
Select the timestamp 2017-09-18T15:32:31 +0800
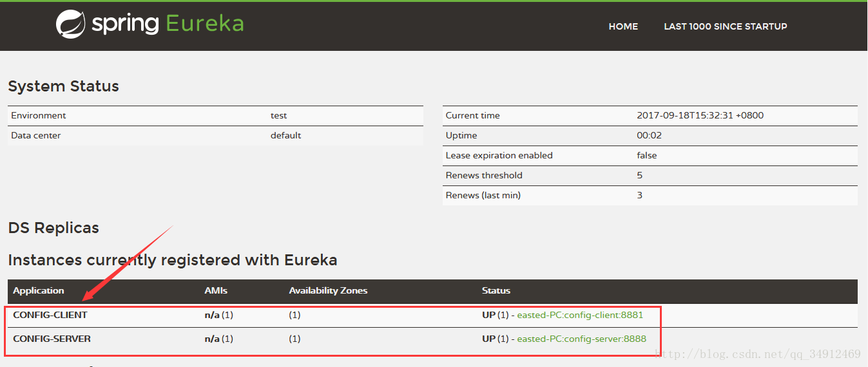(x=700, y=115)
